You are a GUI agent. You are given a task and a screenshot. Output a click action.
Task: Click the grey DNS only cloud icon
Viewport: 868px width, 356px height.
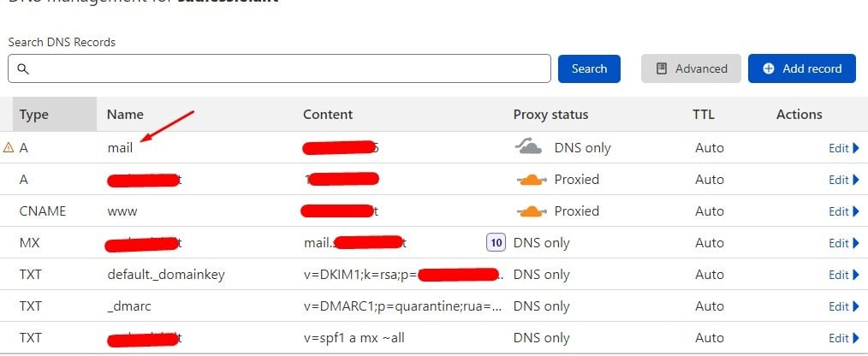coord(528,147)
